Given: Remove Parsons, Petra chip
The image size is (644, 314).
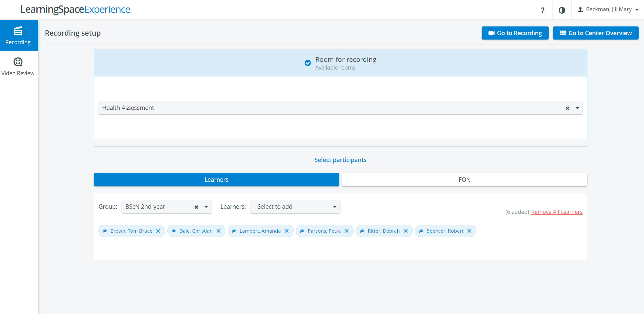Looking at the screenshot, I should [x=347, y=231].
